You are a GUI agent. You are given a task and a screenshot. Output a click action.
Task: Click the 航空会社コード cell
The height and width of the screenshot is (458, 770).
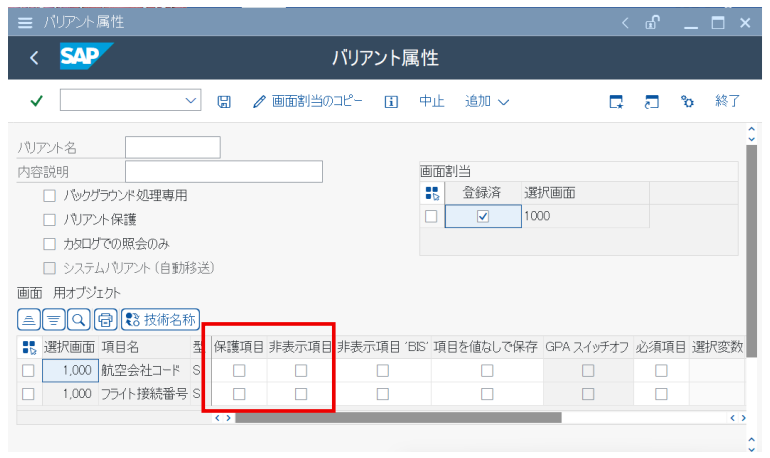[144, 371]
